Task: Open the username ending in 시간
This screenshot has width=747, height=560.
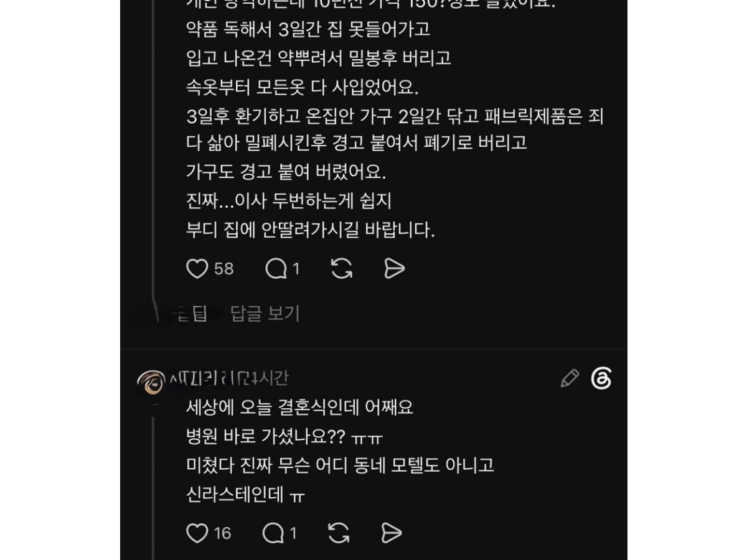Action: pyautogui.click(x=228, y=378)
